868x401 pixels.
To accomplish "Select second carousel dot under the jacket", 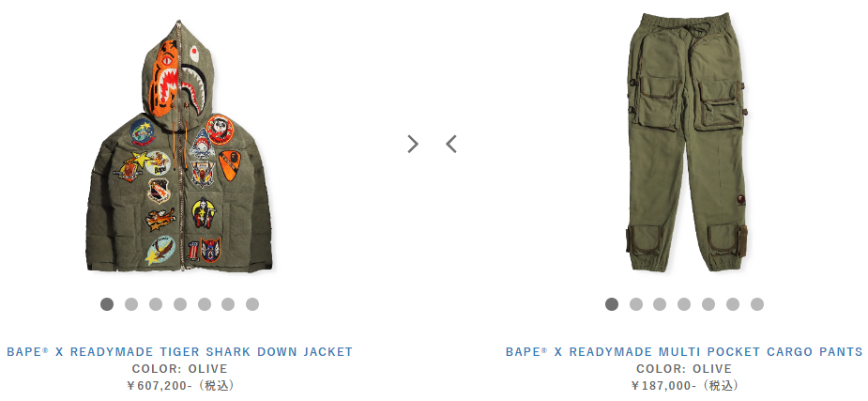I will click(x=131, y=304).
